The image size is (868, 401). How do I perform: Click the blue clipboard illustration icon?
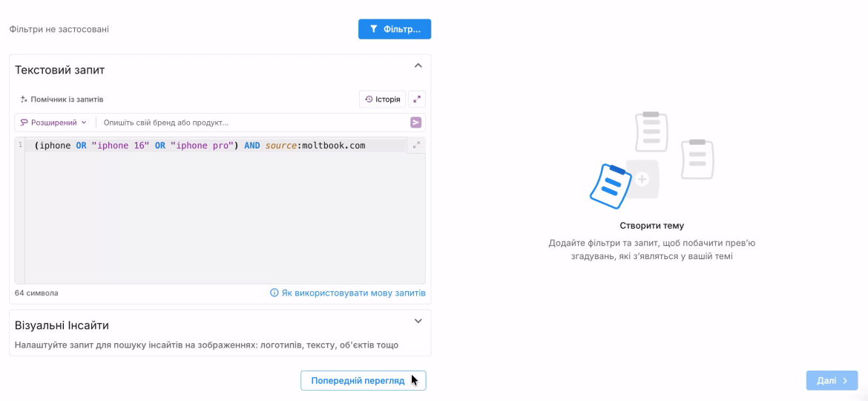(611, 186)
